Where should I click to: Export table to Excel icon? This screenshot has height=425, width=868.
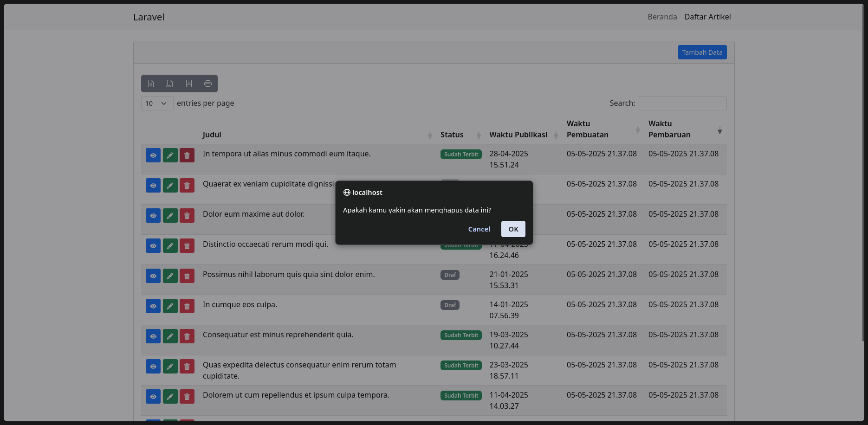[x=151, y=84]
